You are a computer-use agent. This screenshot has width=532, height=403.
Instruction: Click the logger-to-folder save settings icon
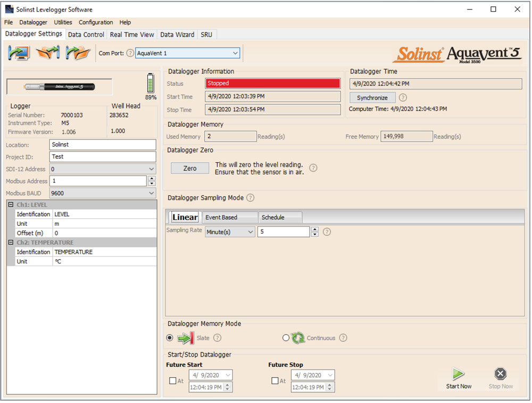click(78, 53)
